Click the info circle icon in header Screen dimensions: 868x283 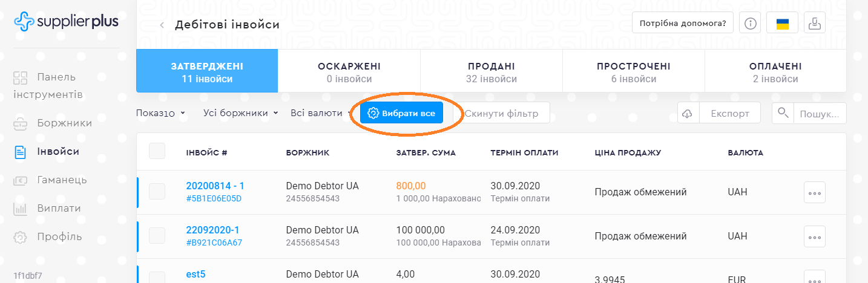pyautogui.click(x=751, y=24)
